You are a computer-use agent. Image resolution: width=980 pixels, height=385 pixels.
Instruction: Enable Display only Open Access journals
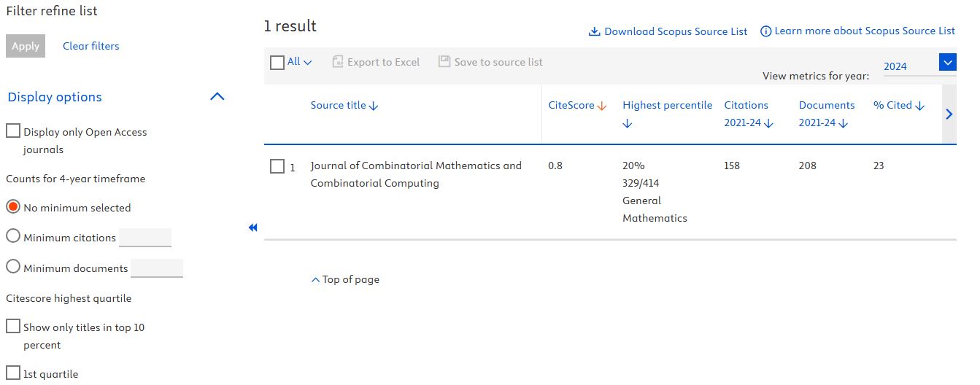tap(13, 131)
